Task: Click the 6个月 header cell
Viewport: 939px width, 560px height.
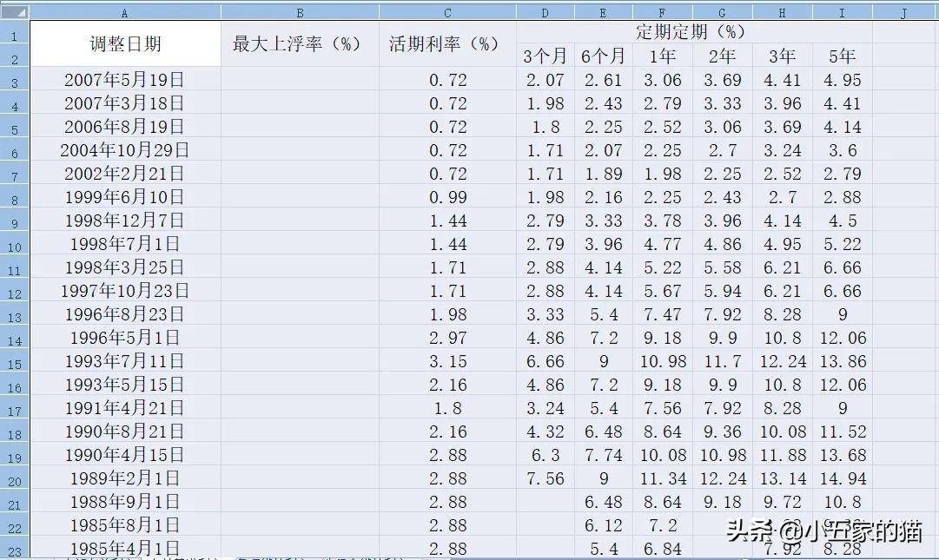Action: pyautogui.click(x=603, y=55)
